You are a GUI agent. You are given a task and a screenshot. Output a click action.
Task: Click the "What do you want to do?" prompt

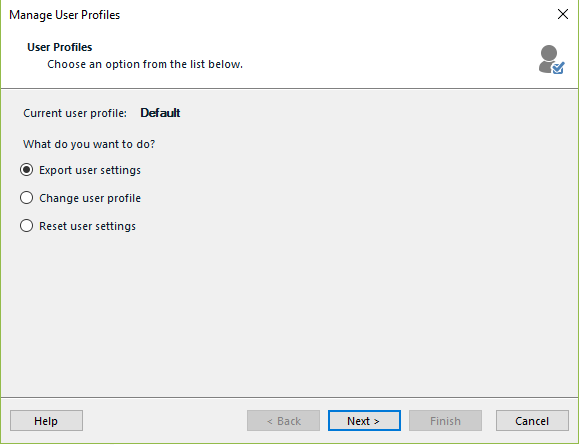[x=89, y=144]
